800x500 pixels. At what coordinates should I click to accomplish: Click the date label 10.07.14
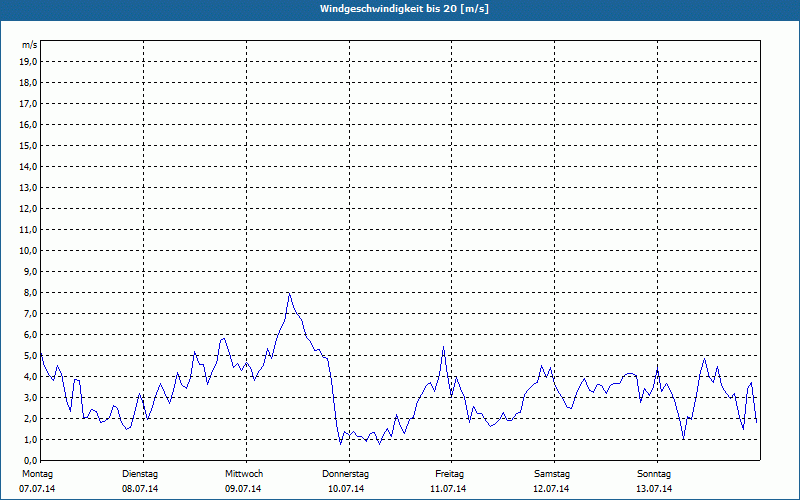pyautogui.click(x=346, y=489)
